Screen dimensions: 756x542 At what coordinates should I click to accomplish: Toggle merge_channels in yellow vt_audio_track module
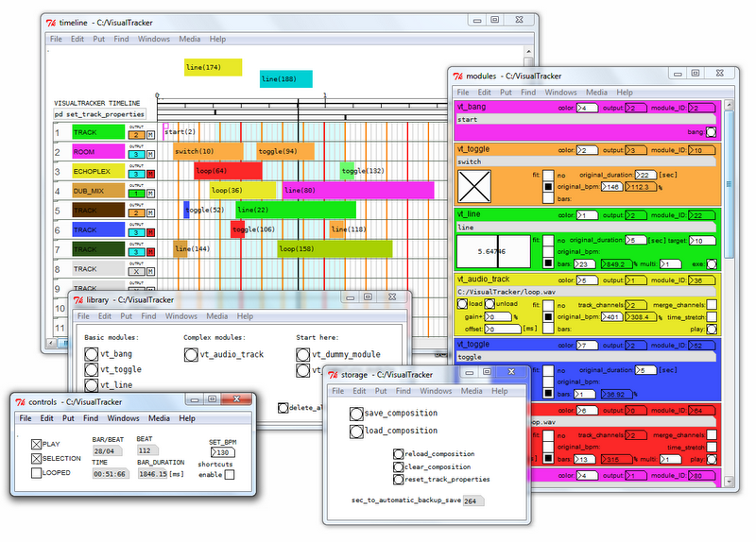[x=712, y=304]
